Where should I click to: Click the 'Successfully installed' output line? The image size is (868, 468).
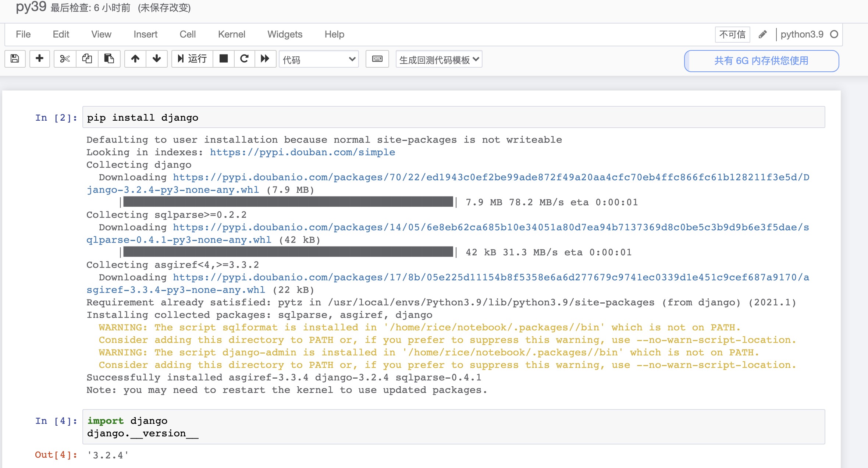(x=284, y=377)
